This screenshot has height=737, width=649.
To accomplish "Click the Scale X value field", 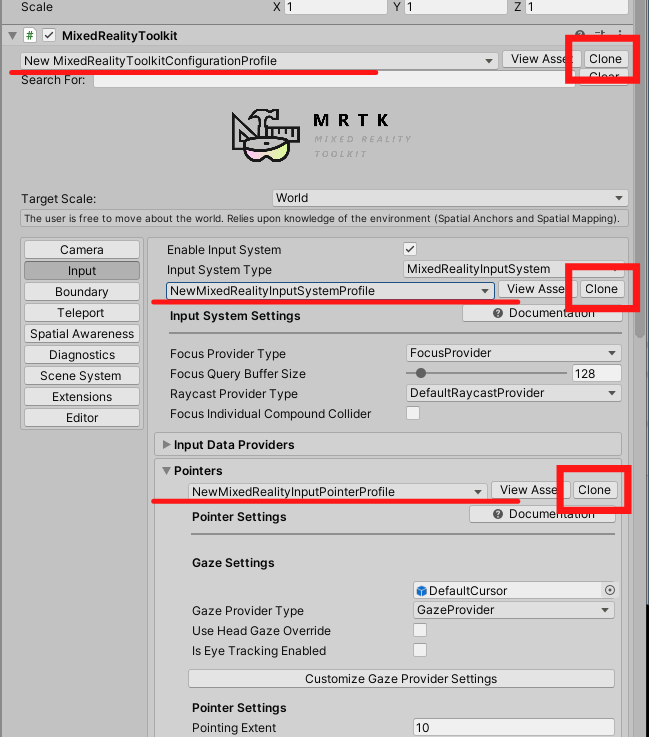I will pos(335,7).
